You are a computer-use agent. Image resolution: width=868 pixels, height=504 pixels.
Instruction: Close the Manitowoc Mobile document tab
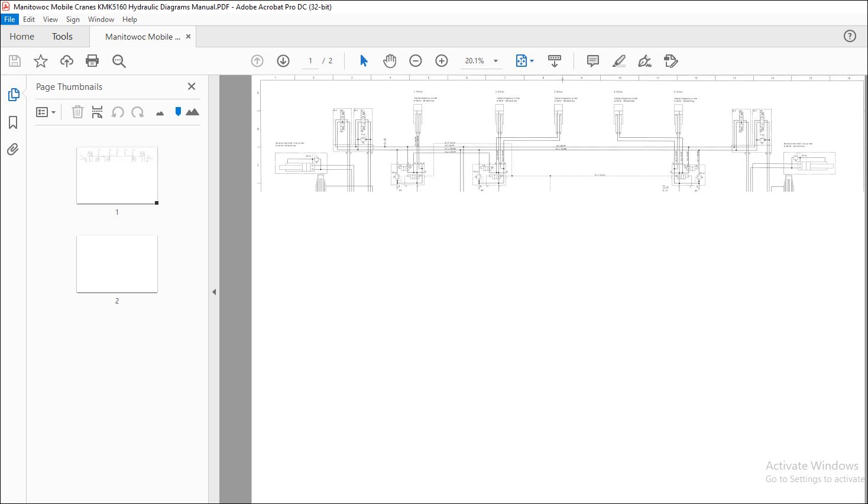point(189,37)
